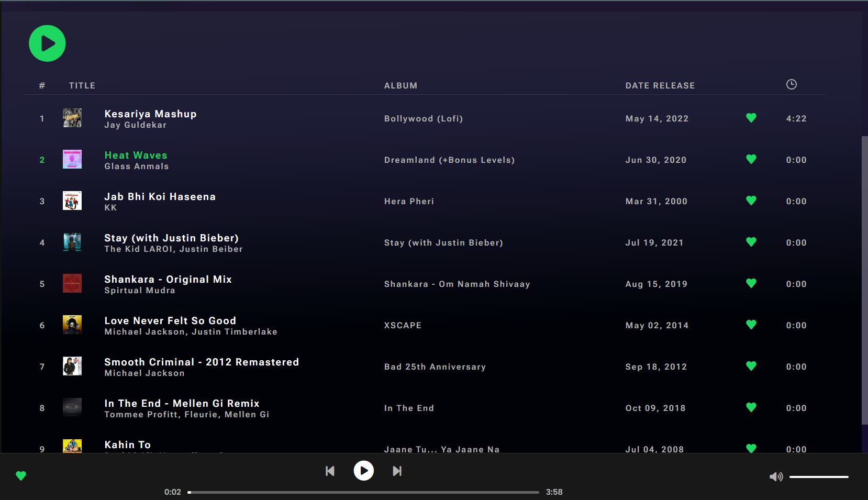Skip to the next track

[397, 471]
